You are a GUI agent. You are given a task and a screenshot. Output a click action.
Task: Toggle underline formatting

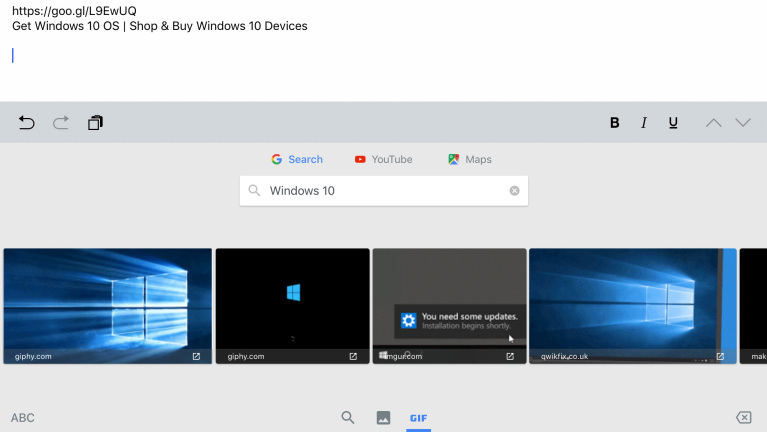click(673, 123)
